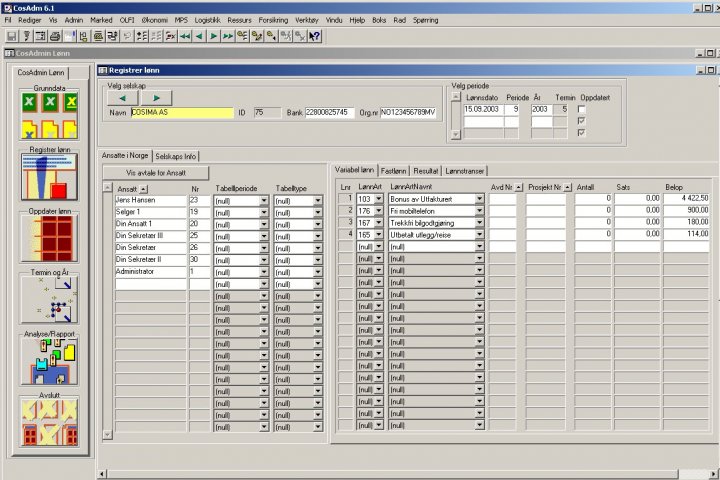Image resolution: width=720 pixels, height=480 pixels.
Task: Select employee Din Sekretær III
Action: point(151,236)
